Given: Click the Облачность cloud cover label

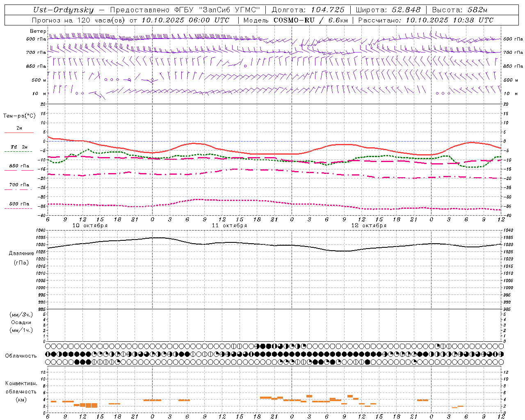Looking at the screenshot, I should pyautogui.click(x=21, y=356).
